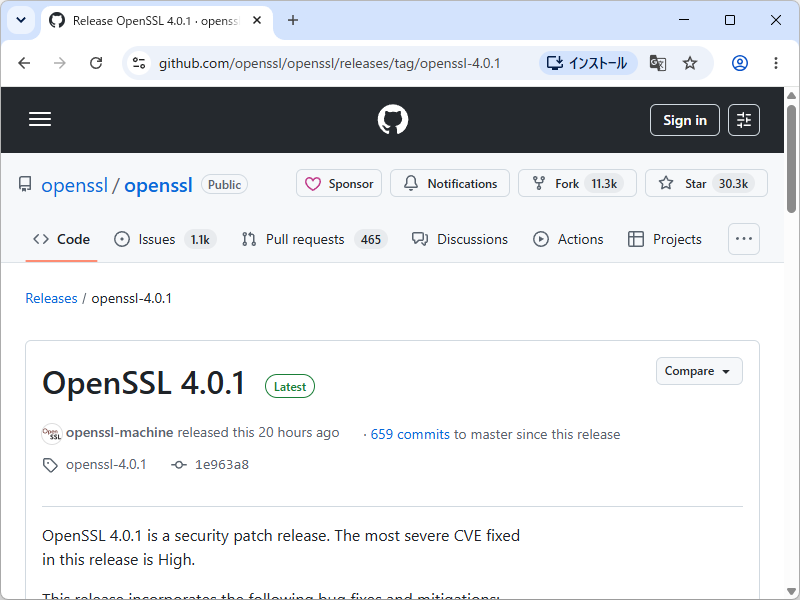Click the commit icon beside 1e963a8
The height and width of the screenshot is (600, 800).
[x=179, y=465]
